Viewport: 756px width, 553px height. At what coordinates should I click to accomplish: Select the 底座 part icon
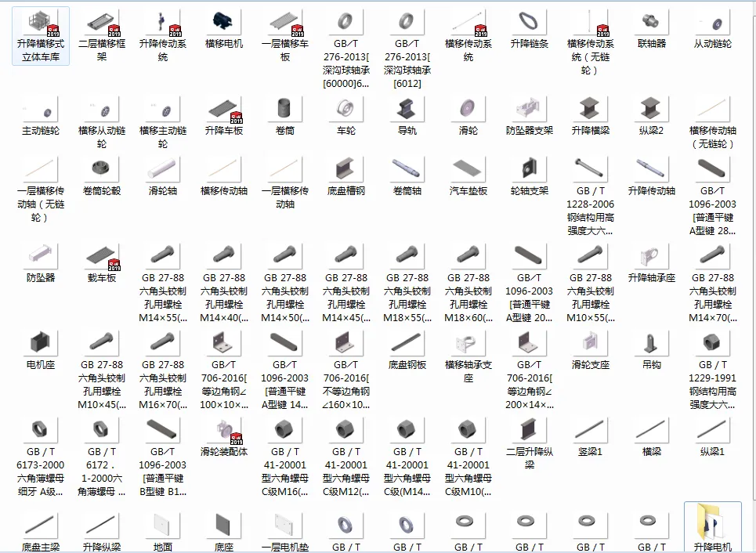(x=224, y=526)
